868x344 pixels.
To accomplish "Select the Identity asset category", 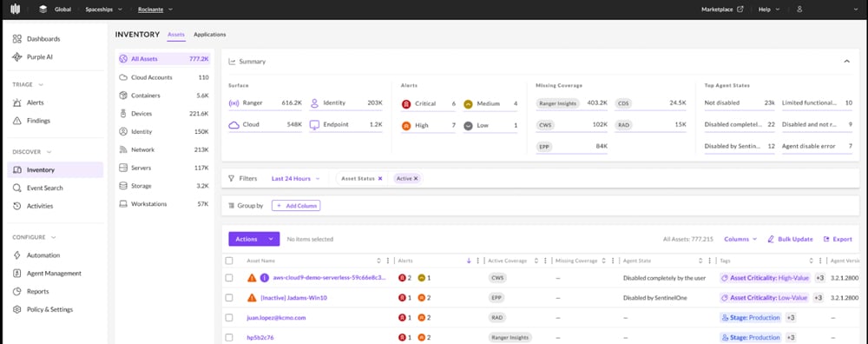I will point(164,132).
